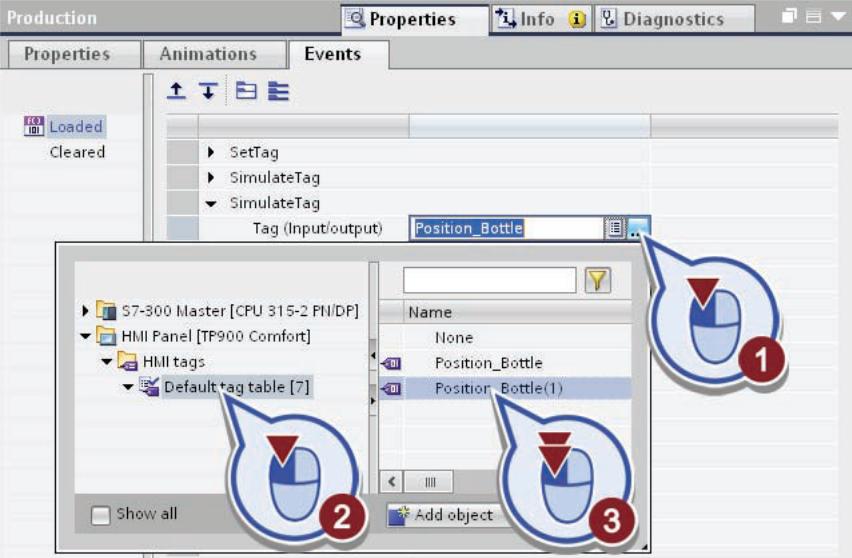This screenshot has width=852, height=558.
Task: Switch to the Properties inspector tab
Action: click(415, 20)
